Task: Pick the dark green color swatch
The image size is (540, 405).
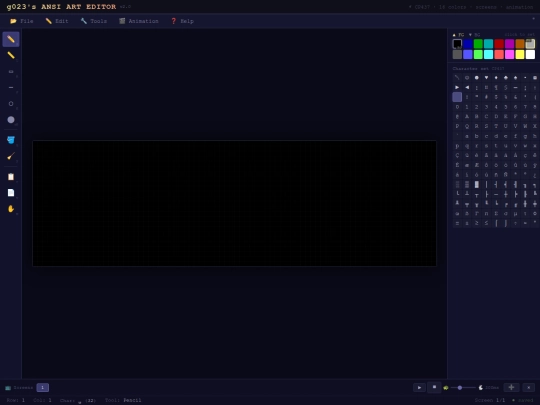Action: pyautogui.click(x=478, y=44)
